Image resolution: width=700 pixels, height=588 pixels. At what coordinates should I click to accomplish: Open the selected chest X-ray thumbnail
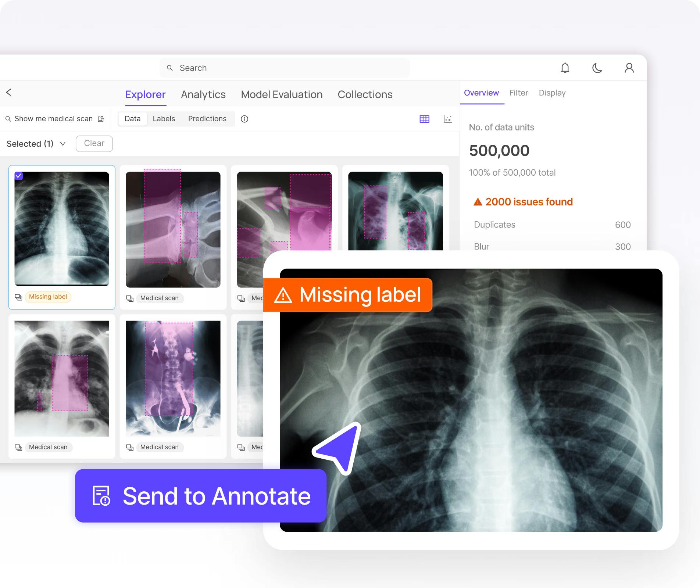click(62, 229)
